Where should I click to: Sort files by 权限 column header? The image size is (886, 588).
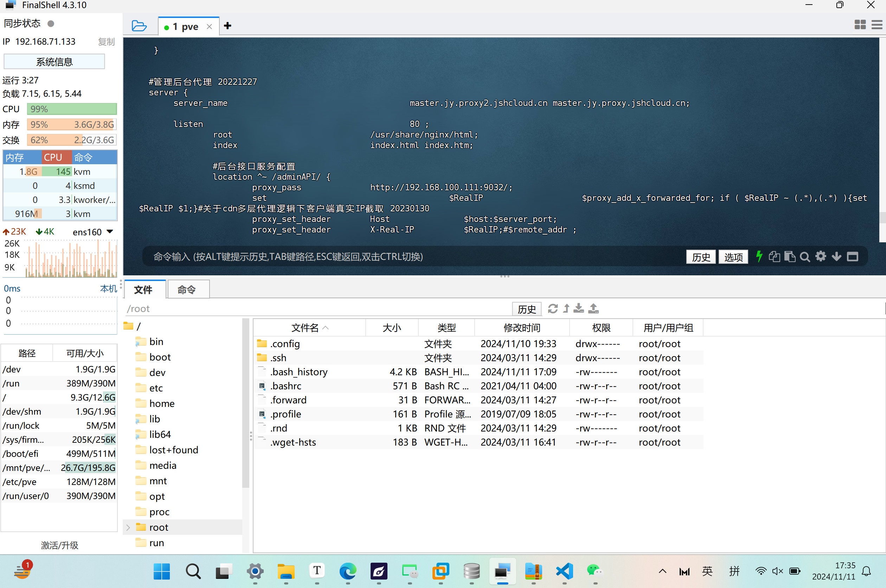pyautogui.click(x=601, y=328)
